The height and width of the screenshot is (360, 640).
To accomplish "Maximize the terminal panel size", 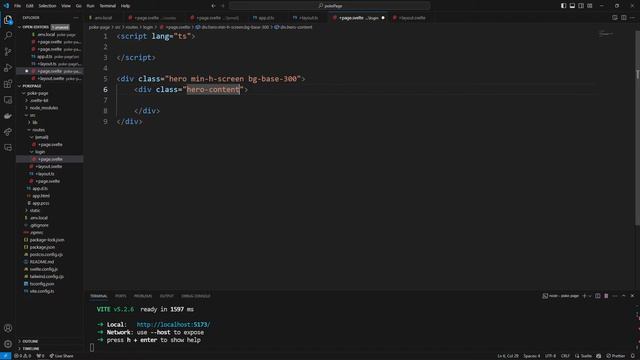I will click(624, 296).
